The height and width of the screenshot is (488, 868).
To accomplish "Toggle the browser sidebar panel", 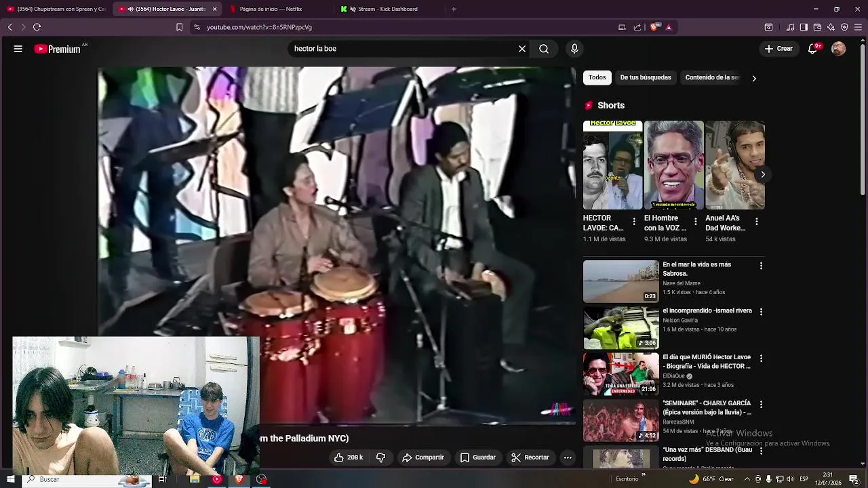I will (804, 27).
